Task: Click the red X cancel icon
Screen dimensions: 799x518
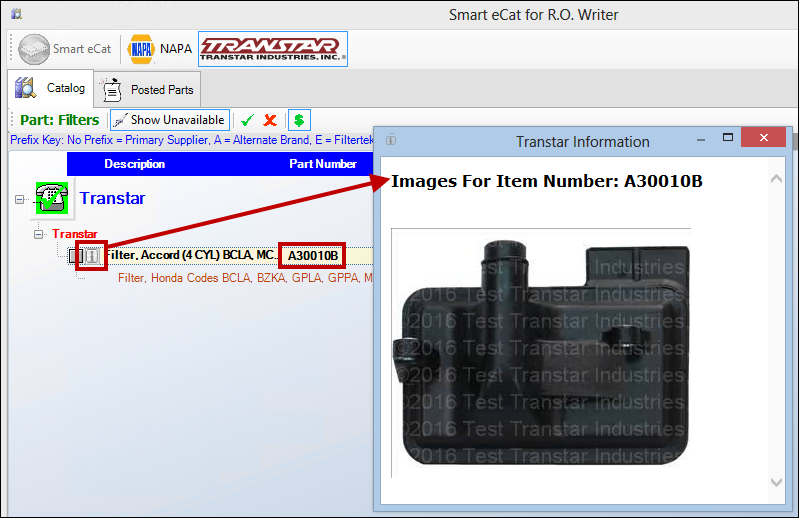Action: click(270, 120)
